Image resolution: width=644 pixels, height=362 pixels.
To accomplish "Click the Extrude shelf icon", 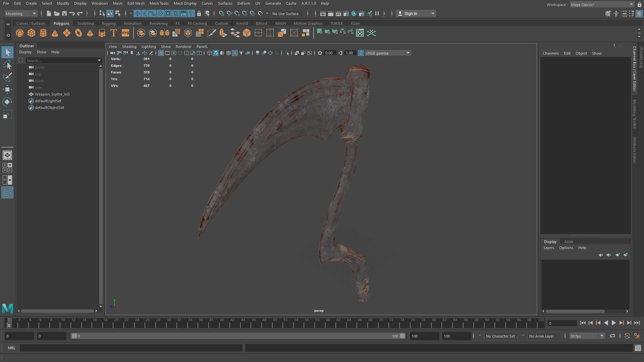I will (223, 33).
